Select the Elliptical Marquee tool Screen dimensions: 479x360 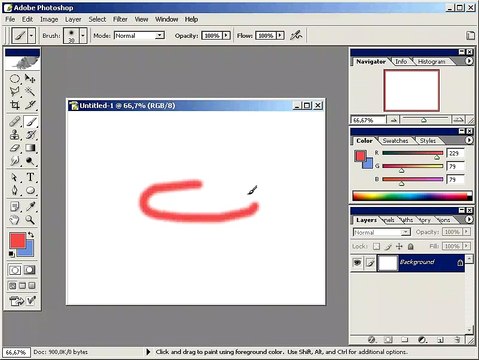click(15, 79)
